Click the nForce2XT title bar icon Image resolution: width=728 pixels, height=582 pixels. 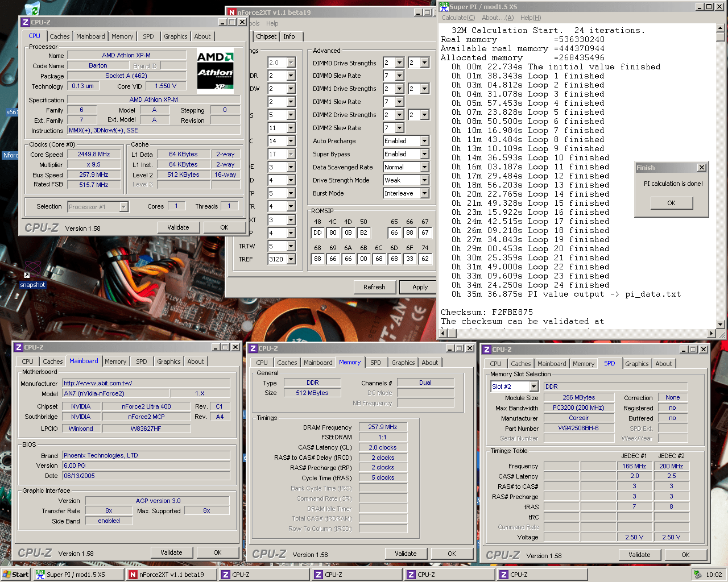tap(231, 12)
